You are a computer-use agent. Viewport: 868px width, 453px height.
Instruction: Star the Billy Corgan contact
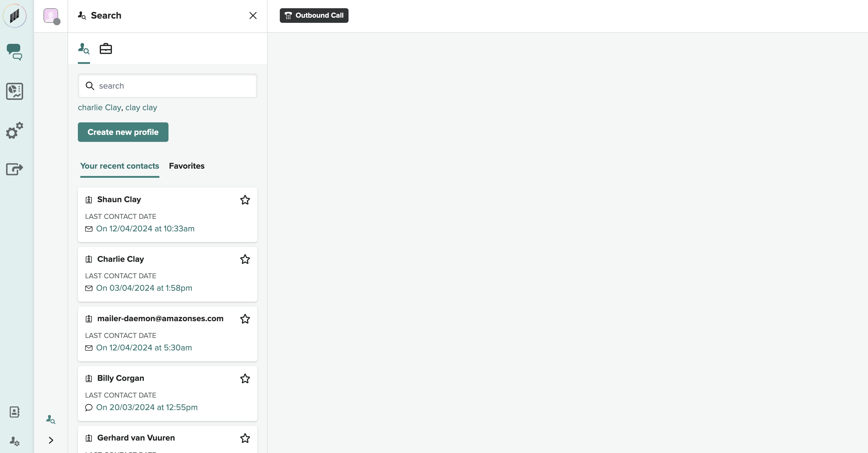click(245, 378)
